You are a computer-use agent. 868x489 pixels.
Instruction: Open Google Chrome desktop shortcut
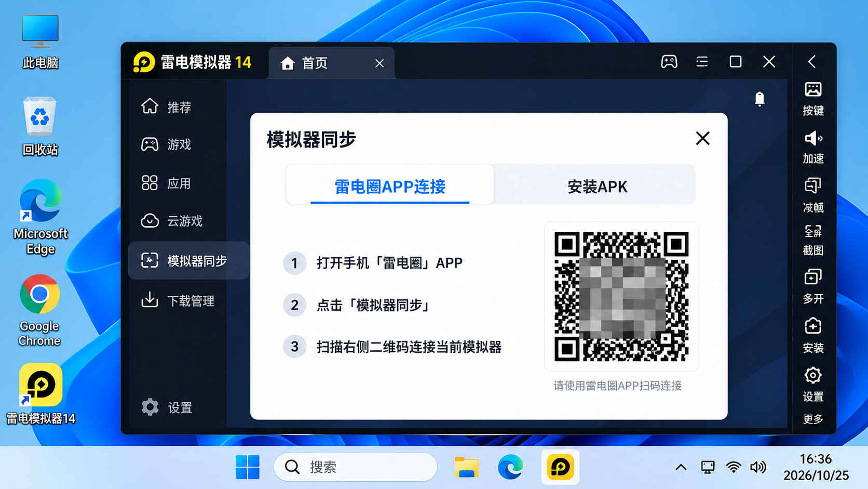click(39, 310)
